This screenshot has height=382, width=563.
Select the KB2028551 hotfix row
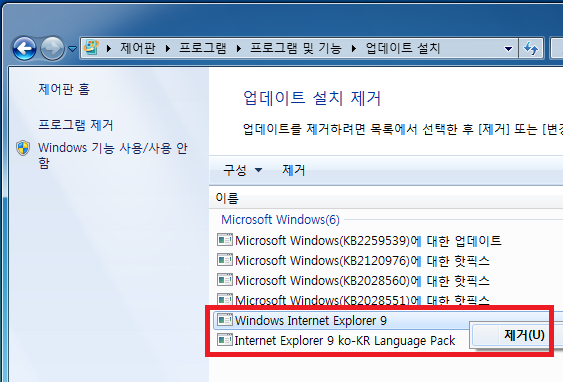point(353,300)
